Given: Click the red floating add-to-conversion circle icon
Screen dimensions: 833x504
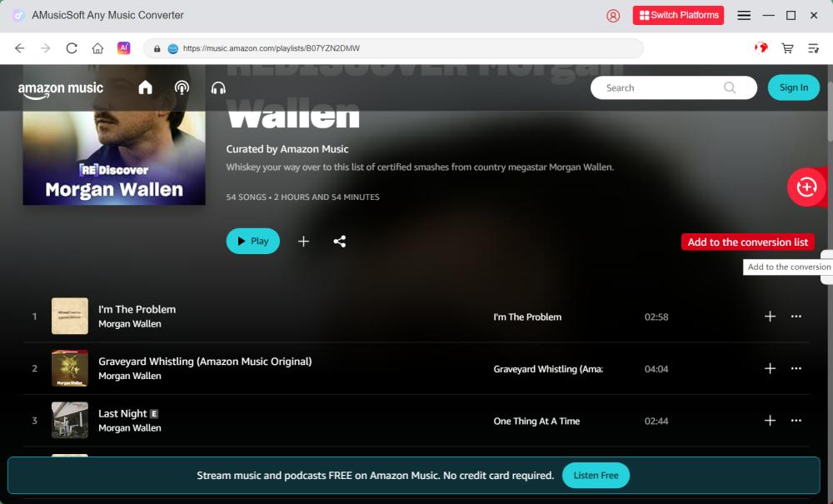Looking at the screenshot, I should (806, 187).
